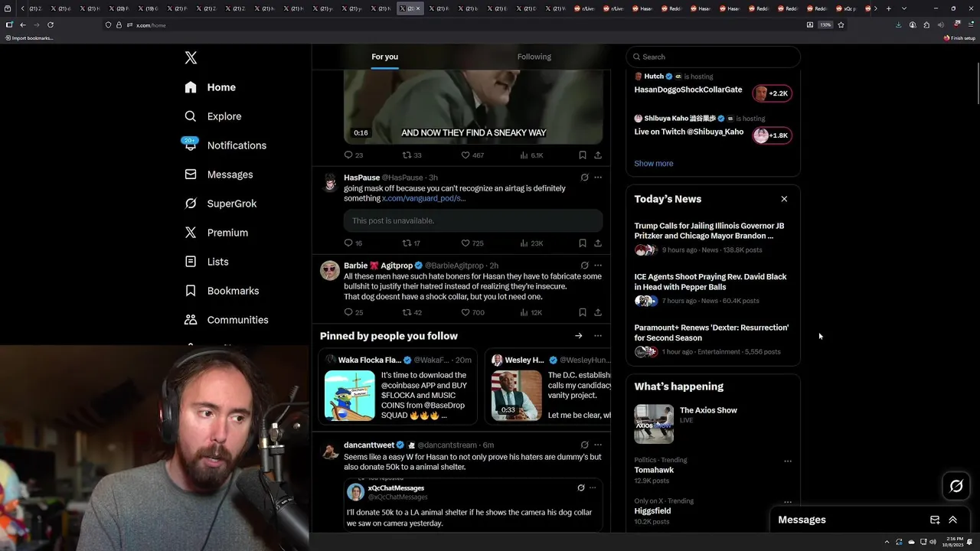
Task: View analytics of post with 6.1K views
Action: (x=531, y=155)
